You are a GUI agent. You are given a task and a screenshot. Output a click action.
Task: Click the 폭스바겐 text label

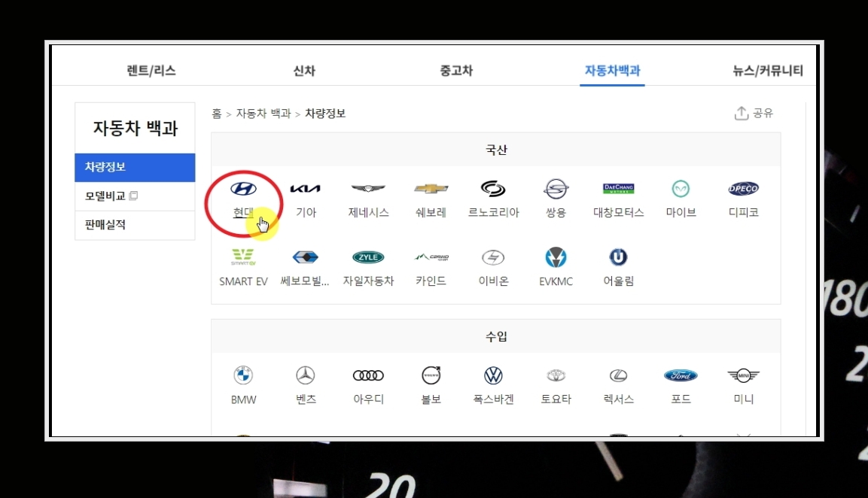[493, 399]
